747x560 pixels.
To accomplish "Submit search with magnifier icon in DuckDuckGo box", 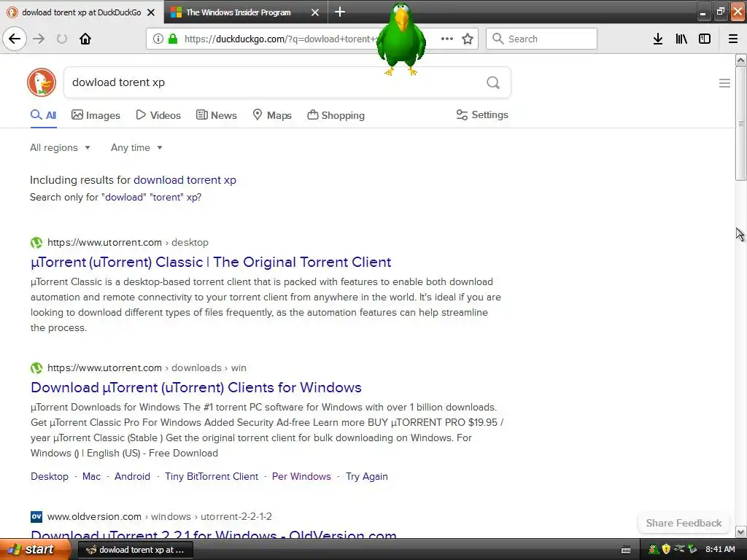I will pos(493,82).
